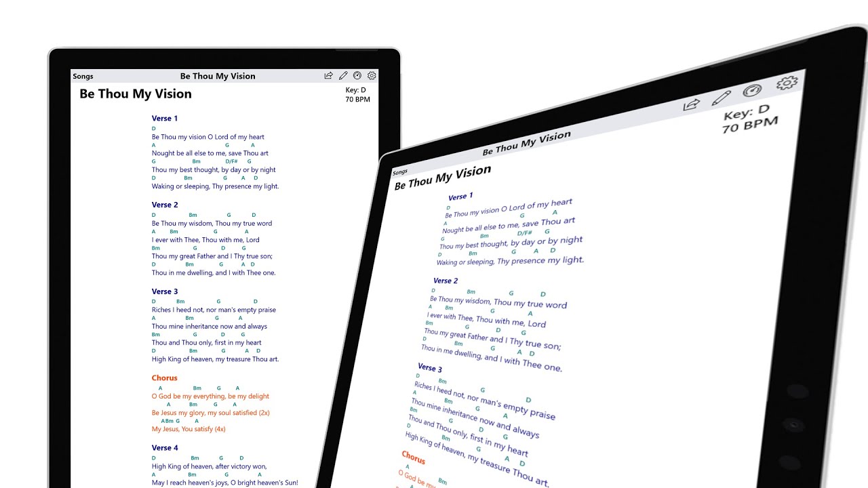Select 'Thou mine inheritance' line on left tablet
This screenshot has width=868, height=488.
pyautogui.click(x=210, y=327)
